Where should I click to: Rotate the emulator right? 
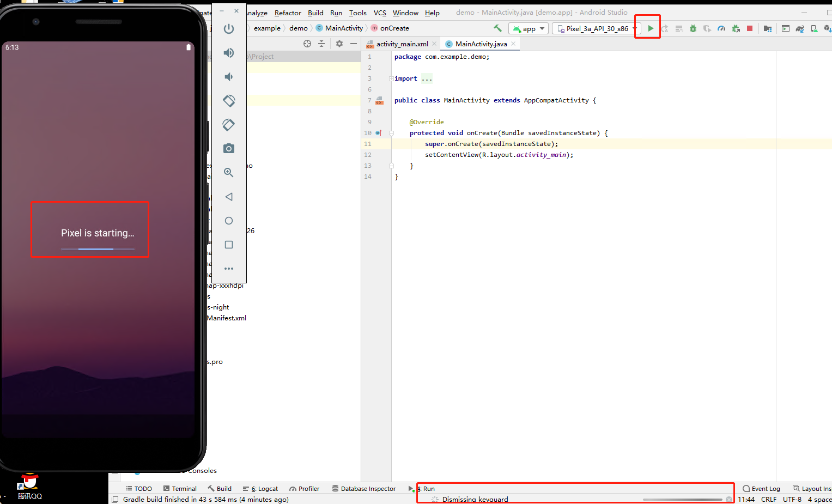229,125
